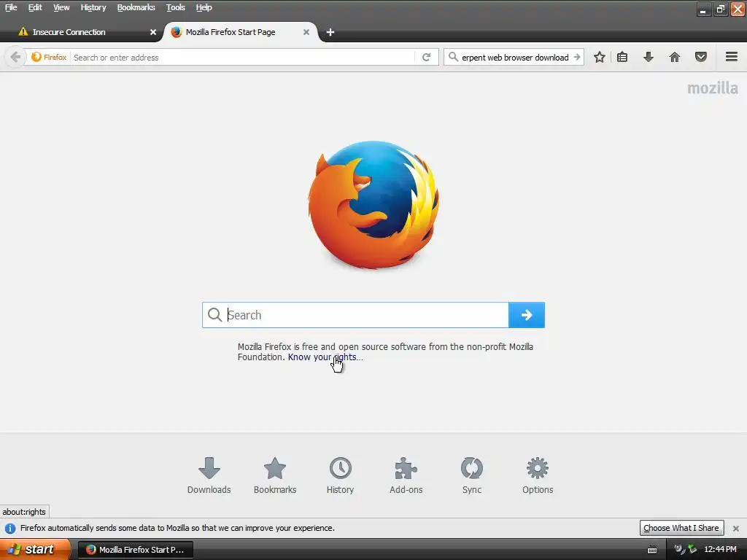The width and height of the screenshot is (747, 560).
Task: Dismiss the data sharing notification bar
Action: tap(735, 528)
